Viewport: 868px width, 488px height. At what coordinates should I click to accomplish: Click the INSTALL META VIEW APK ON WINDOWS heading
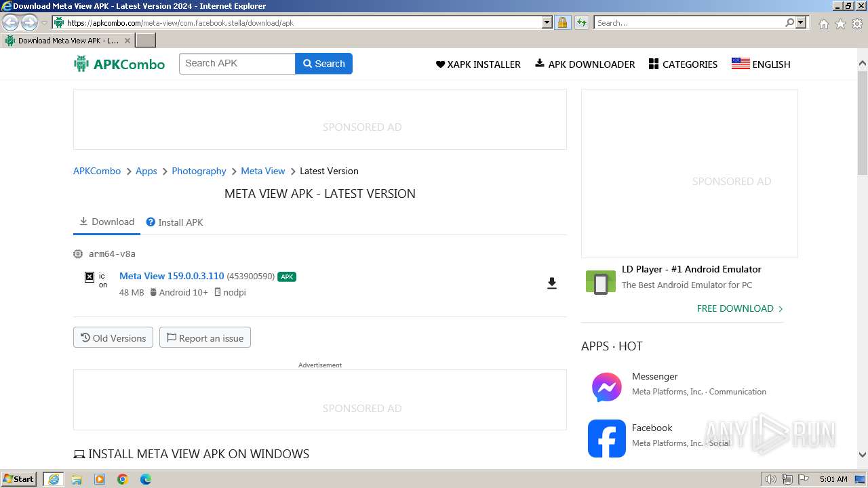(x=191, y=453)
